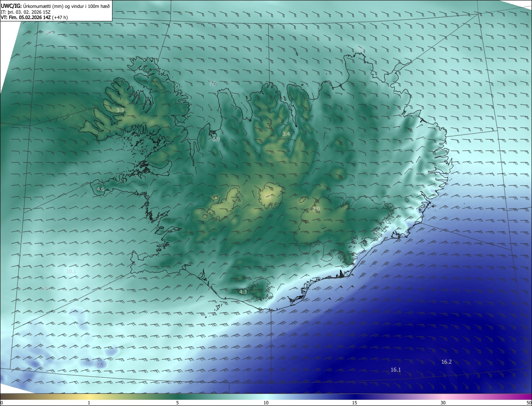Click the northern value "3.4"
Viewport: 532px width, 406px height.
tap(286, 134)
